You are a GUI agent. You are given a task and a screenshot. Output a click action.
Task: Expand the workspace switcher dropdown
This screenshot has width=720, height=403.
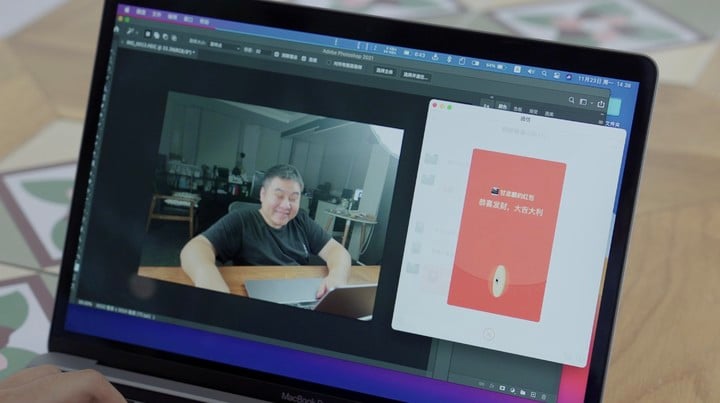pos(589,102)
